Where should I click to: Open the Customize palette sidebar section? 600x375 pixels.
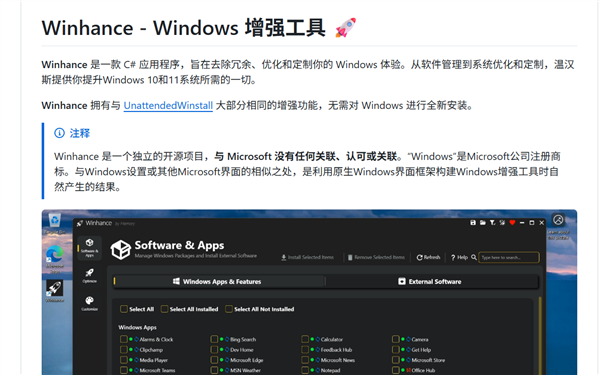tap(90, 303)
